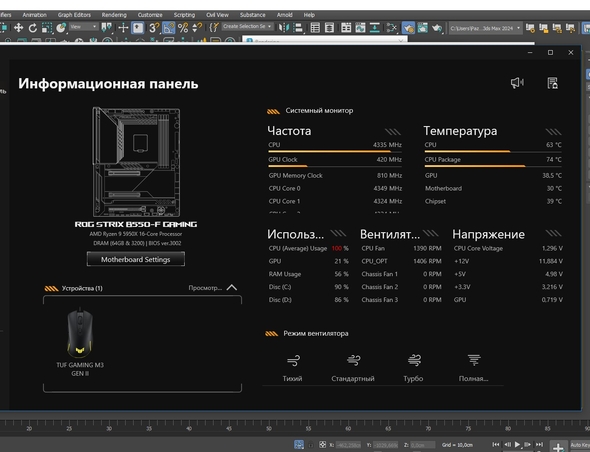The width and height of the screenshot is (590, 452).
Task: Click the Percent Snap toggle icon
Action: click(183, 27)
